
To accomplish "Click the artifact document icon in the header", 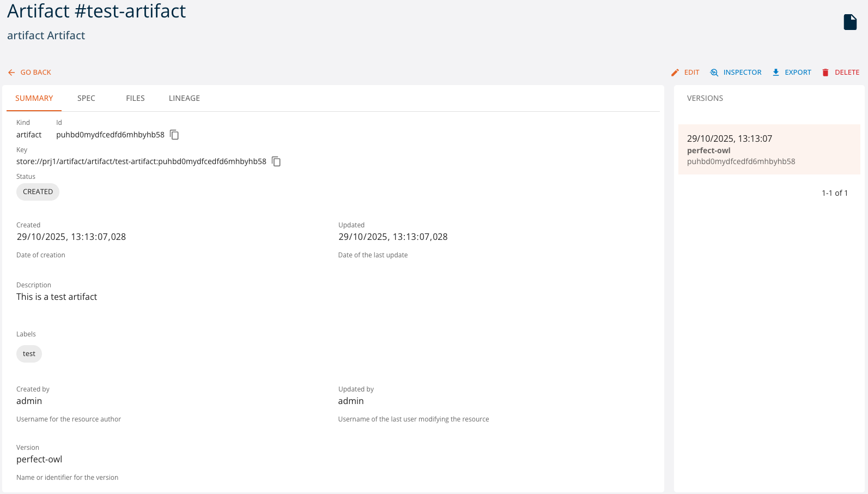I will 850,22.
